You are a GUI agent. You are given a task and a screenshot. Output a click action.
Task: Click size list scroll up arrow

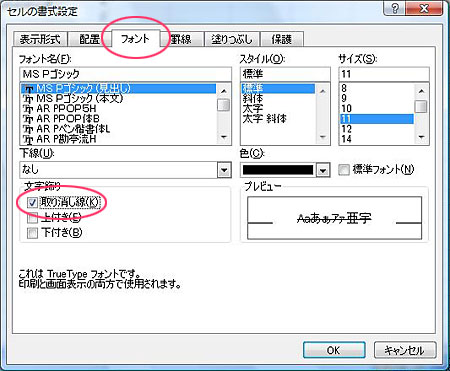(x=422, y=91)
